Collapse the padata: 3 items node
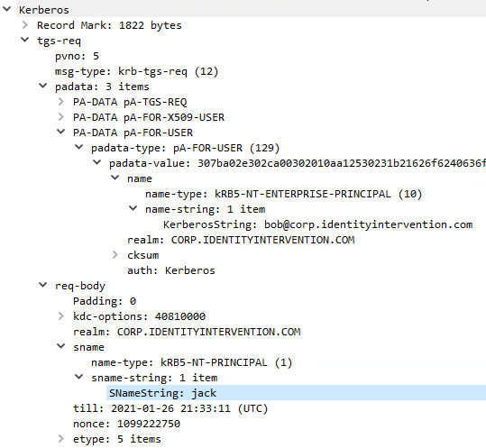Image resolution: width=486 pixels, height=448 pixels. tap(42, 86)
